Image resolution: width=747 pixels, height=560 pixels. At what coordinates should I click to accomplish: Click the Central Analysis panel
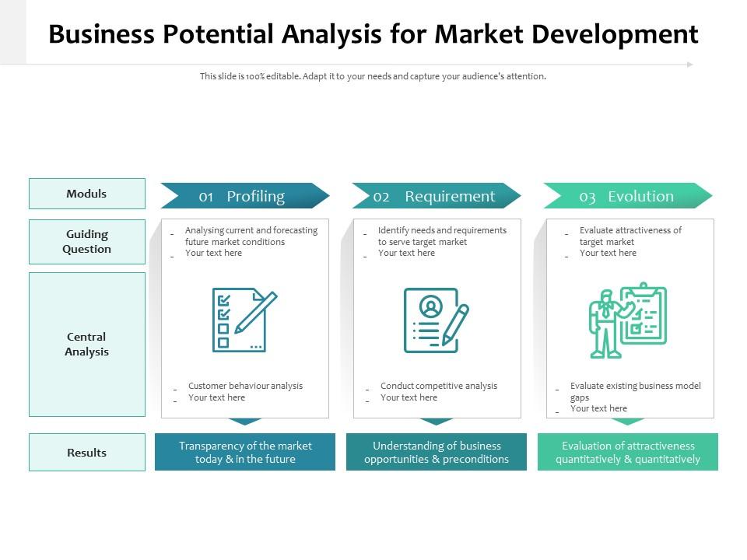86,344
